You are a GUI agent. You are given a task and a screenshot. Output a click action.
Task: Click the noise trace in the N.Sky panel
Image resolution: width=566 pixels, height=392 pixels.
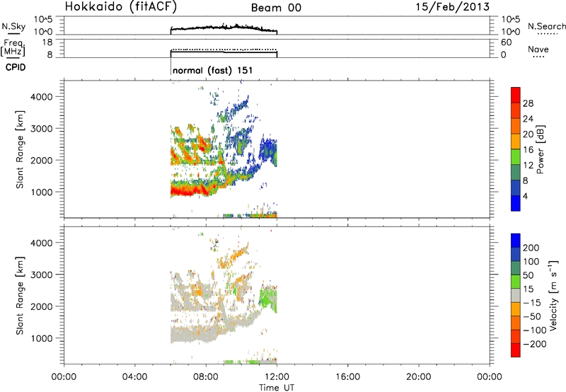click(224, 28)
